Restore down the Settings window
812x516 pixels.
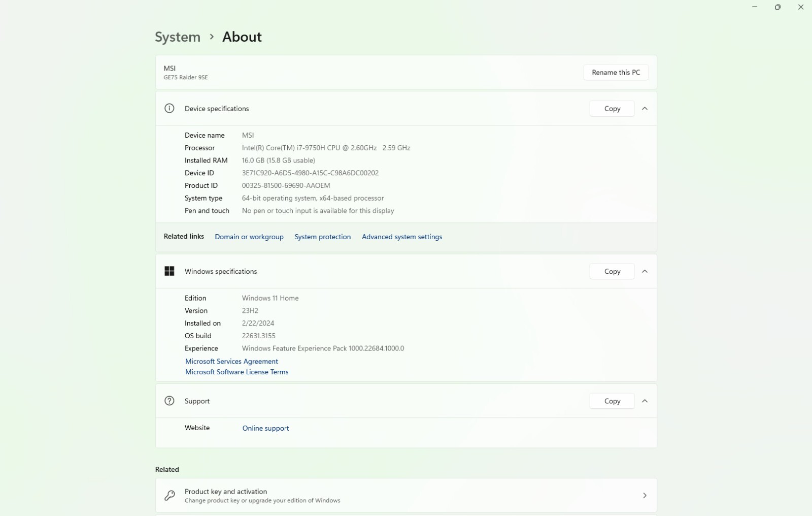pos(777,7)
